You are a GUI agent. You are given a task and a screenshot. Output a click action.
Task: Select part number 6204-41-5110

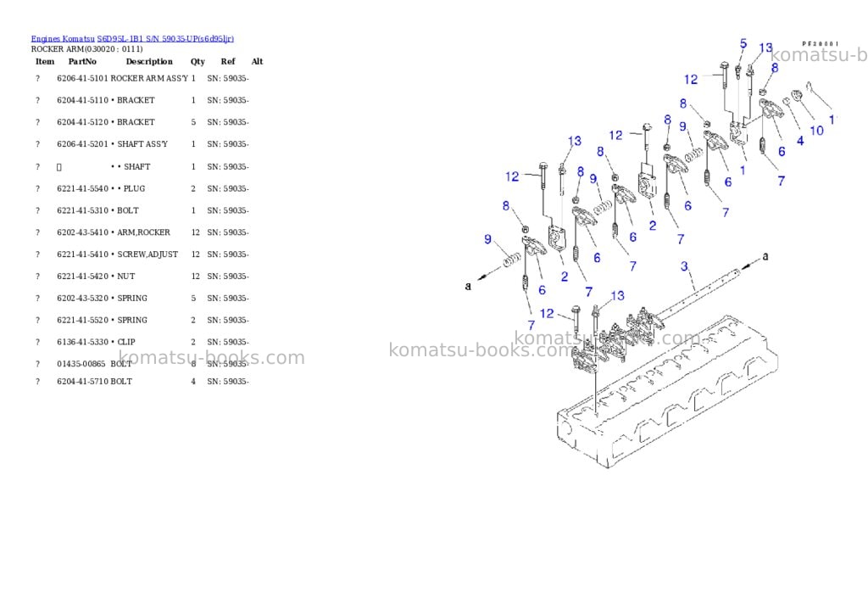pyautogui.click(x=82, y=100)
